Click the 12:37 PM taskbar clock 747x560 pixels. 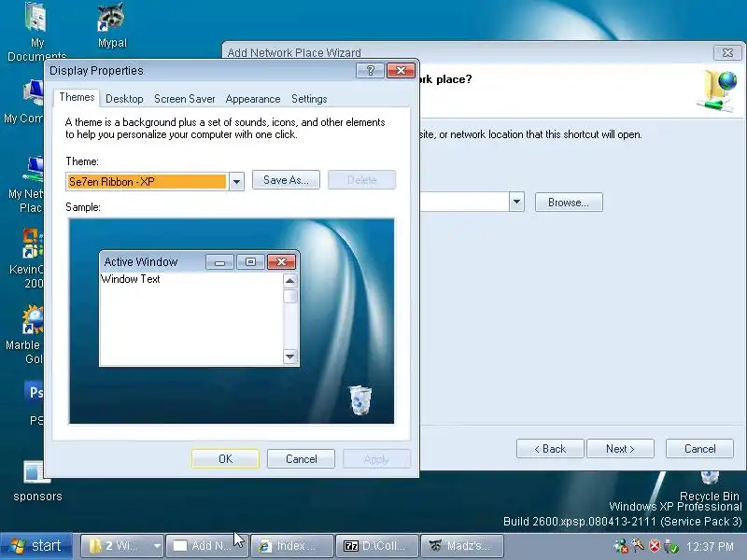pyautogui.click(x=710, y=546)
